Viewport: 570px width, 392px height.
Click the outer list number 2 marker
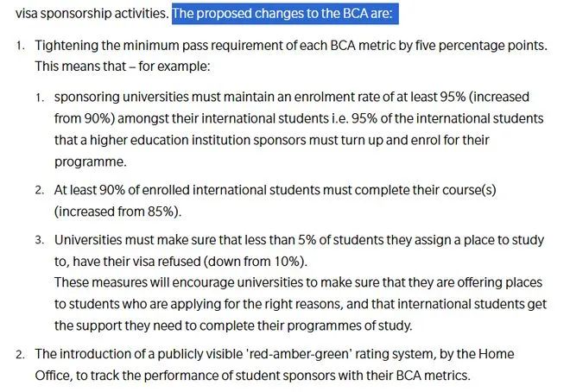(x=21, y=355)
